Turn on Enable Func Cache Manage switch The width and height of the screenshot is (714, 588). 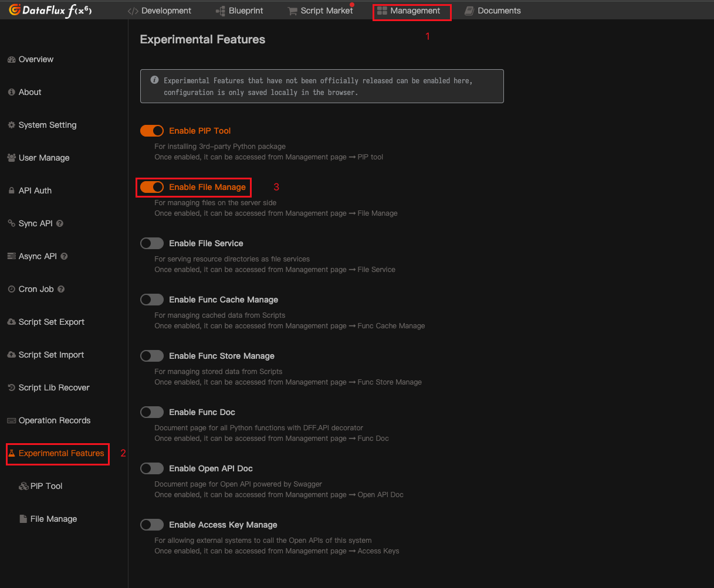[x=152, y=300]
